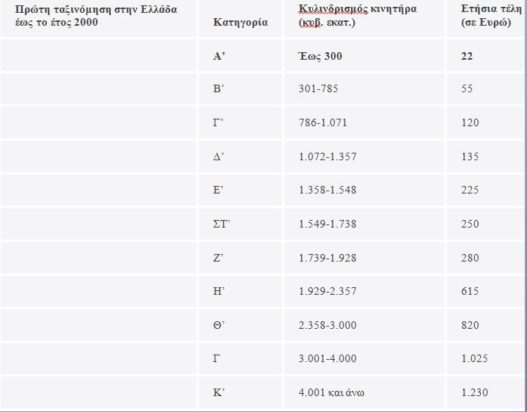Select the fee value 1.230
The image size is (527, 412).
[474, 393]
